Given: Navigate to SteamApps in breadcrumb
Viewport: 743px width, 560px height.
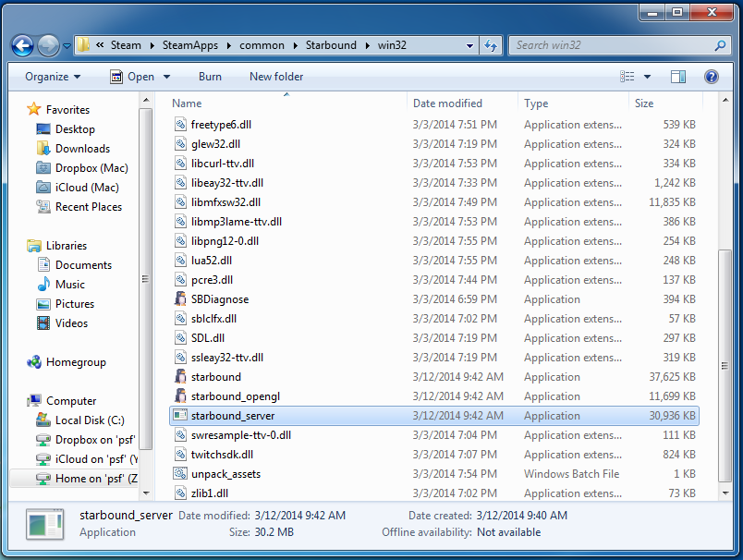Looking at the screenshot, I should point(190,45).
